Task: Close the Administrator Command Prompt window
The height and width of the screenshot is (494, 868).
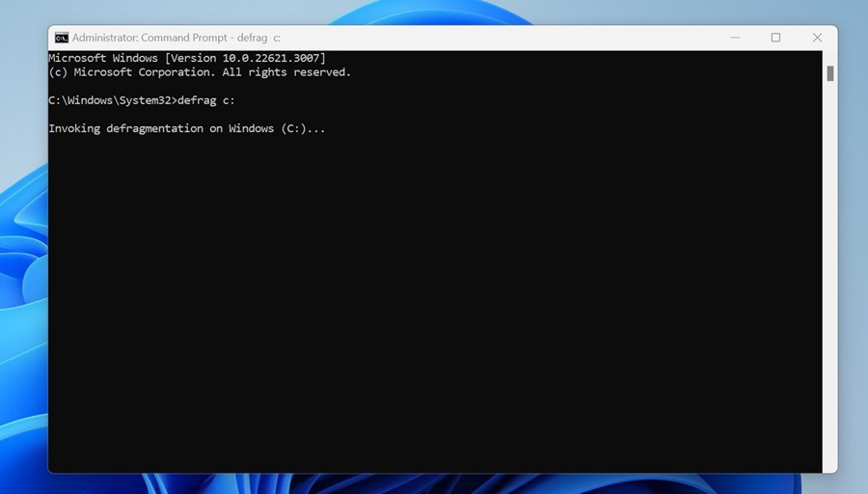Action: point(817,38)
